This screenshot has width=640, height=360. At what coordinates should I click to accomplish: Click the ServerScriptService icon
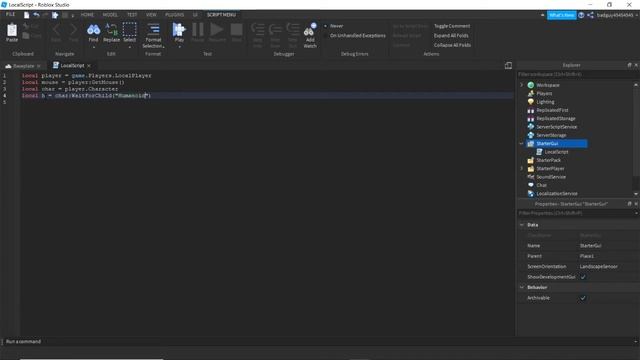pyautogui.click(x=531, y=127)
